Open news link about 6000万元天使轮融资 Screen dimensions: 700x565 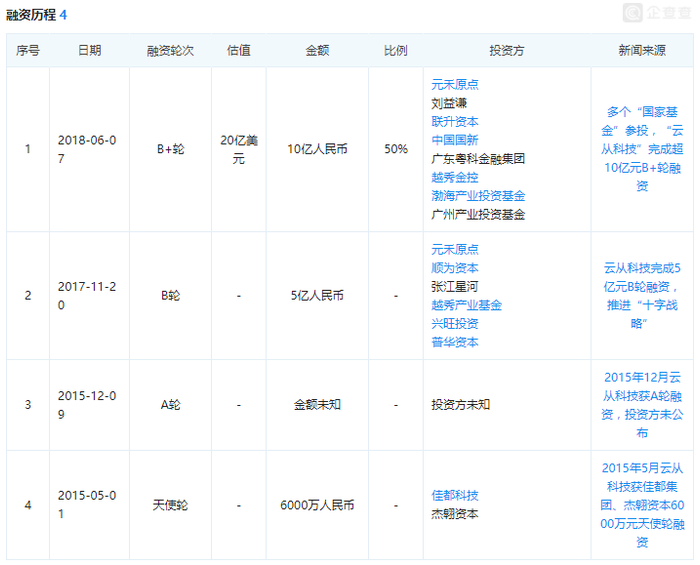[642, 505]
